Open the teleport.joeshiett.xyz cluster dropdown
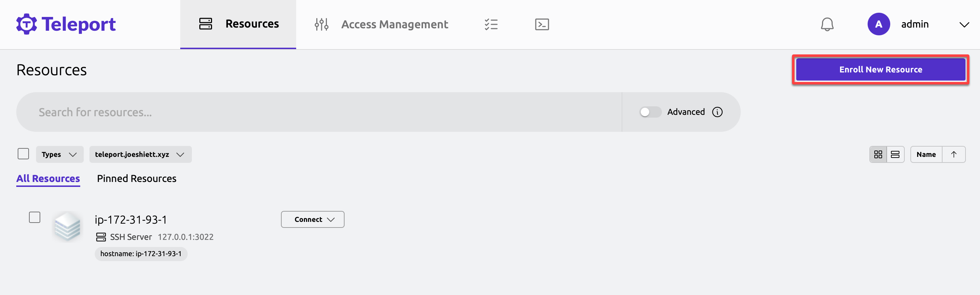Screen dimensions: 980x295 (x=140, y=154)
